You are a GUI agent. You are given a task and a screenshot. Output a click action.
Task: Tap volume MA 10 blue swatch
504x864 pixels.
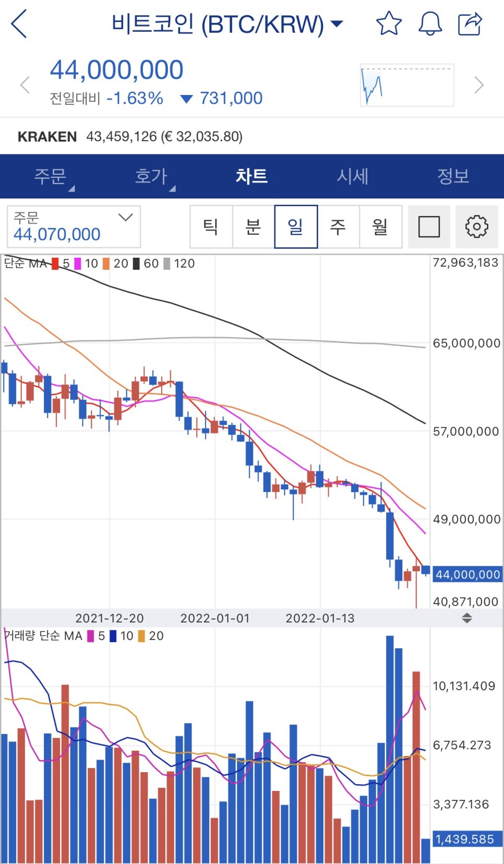point(113,636)
